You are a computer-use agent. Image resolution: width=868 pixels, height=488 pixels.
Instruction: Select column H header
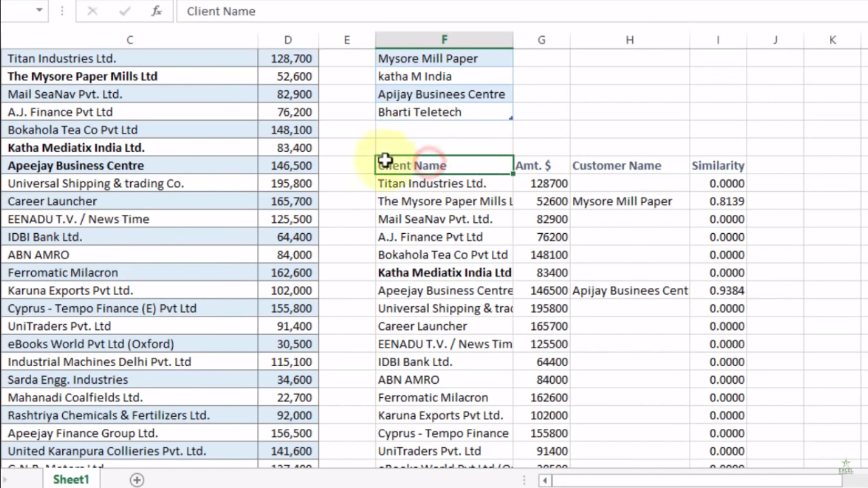click(x=630, y=40)
